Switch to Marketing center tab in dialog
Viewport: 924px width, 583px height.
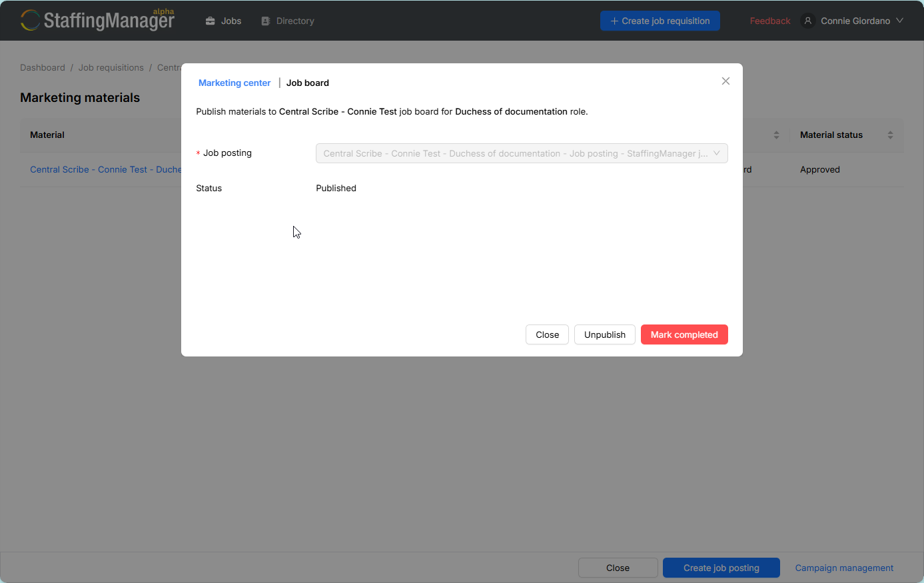coord(234,83)
